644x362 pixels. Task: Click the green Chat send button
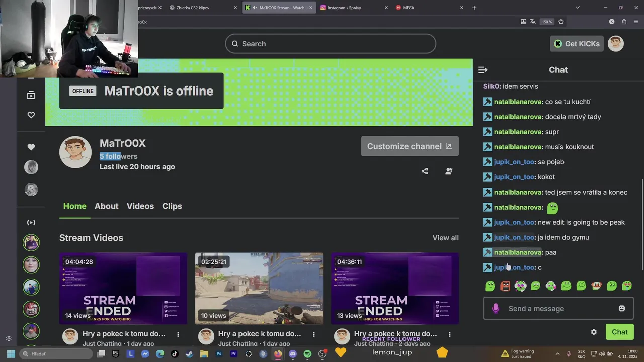(620, 332)
